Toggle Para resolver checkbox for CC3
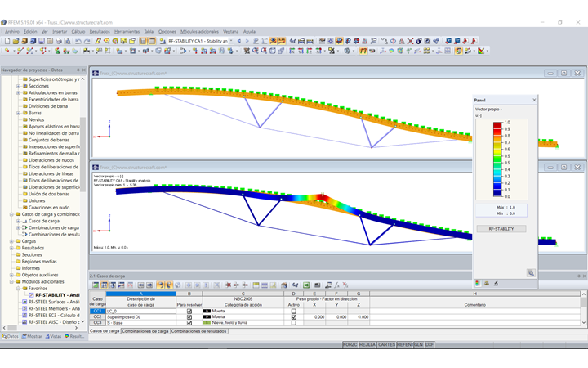The image size is (588, 368). pos(189,323)
